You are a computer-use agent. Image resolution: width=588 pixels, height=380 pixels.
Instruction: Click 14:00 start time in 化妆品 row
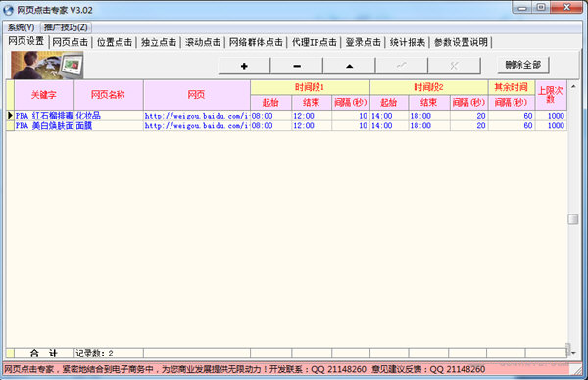[x=389, y=116]
